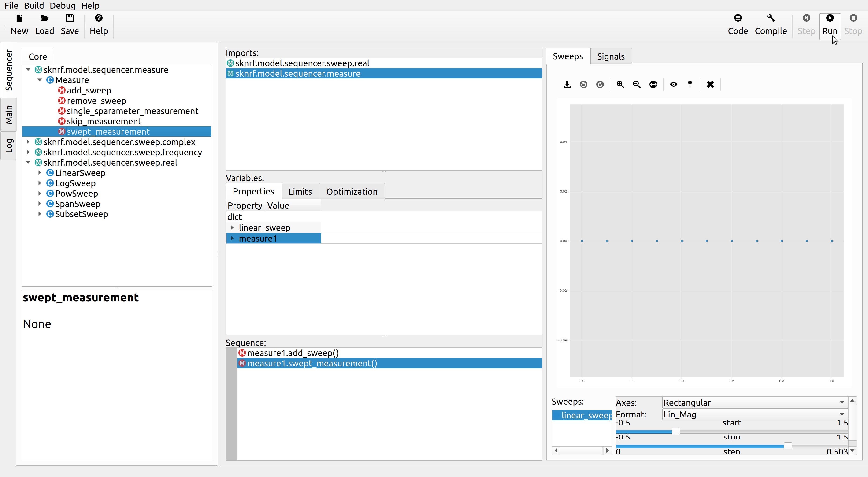Select measure1.swept_measurement() in the sequence
This screenshot has width=868, height=477.
[389, 363]
